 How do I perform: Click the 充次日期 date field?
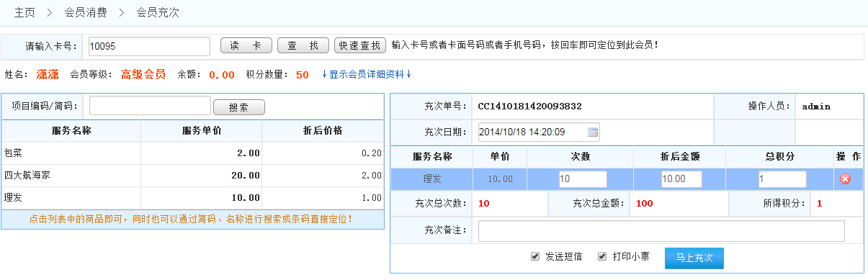(x=539, y=132)
